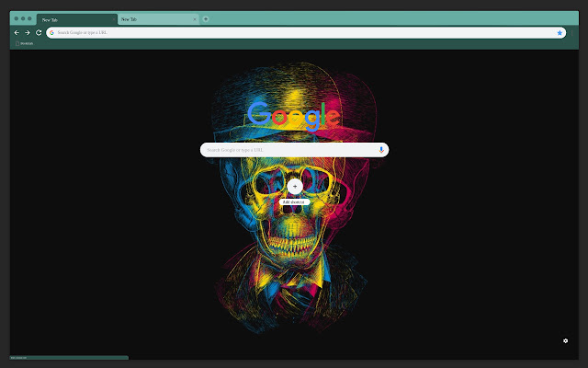Select the first New Tab tab
This screenshot has height=368, width=588.
[77, 19]
